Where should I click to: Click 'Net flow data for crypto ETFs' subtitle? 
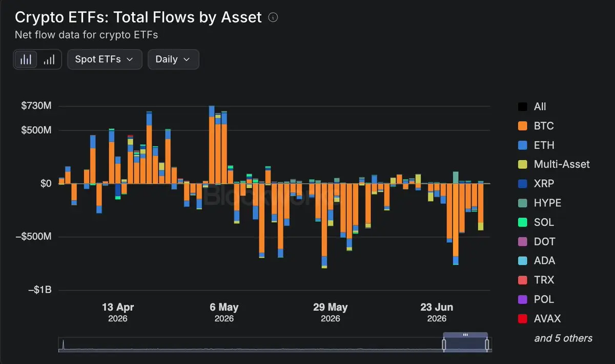tap(86, 35)
